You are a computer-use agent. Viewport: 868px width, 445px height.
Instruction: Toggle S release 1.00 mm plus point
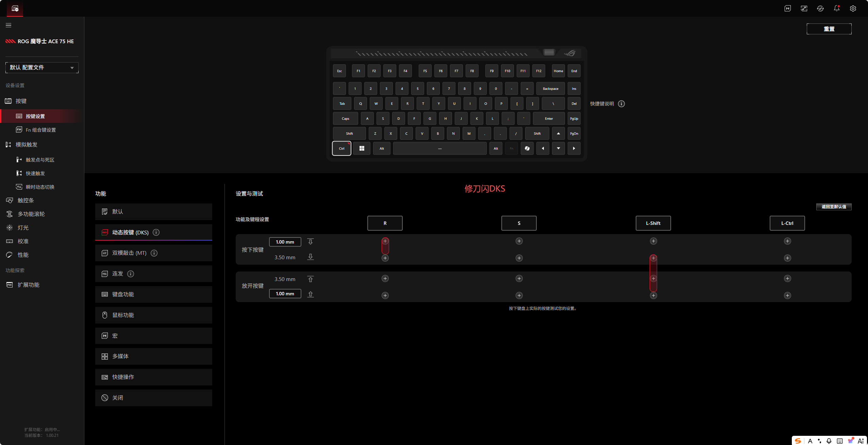tap(519, 296)
